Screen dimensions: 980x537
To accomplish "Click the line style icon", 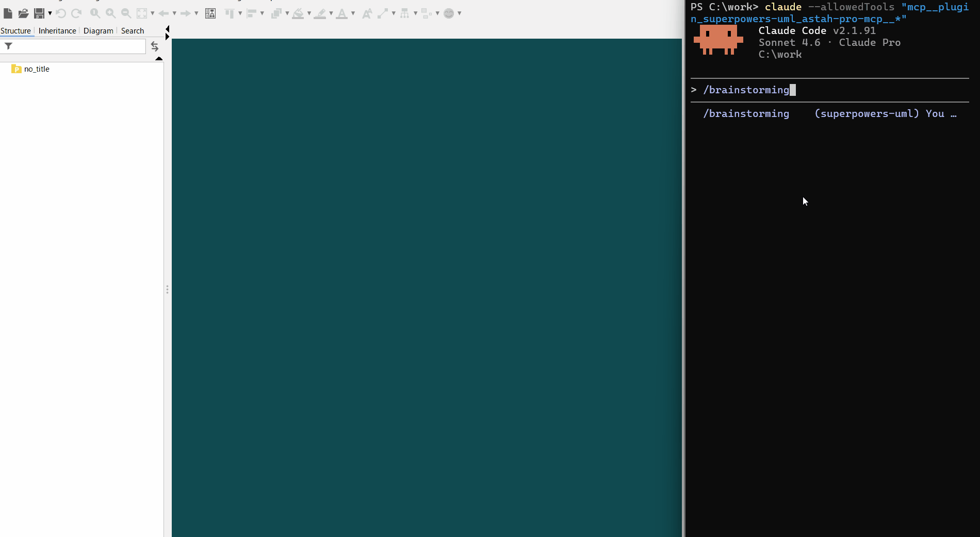I will click(x=383, y=13).
